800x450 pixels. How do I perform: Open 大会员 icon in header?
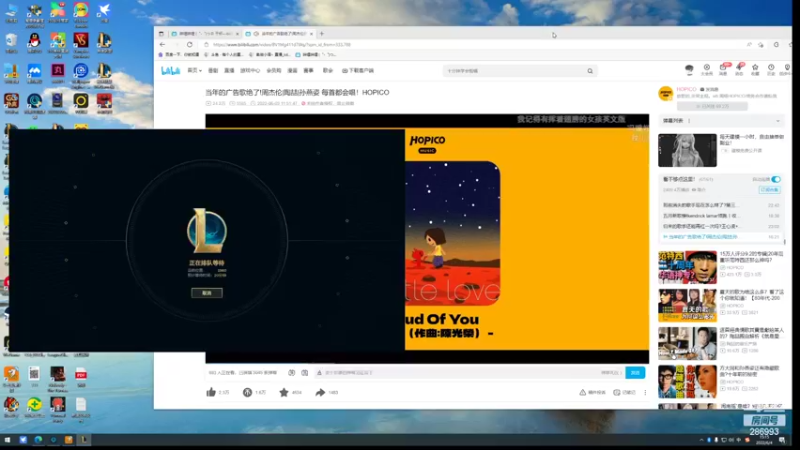point(707,69)
